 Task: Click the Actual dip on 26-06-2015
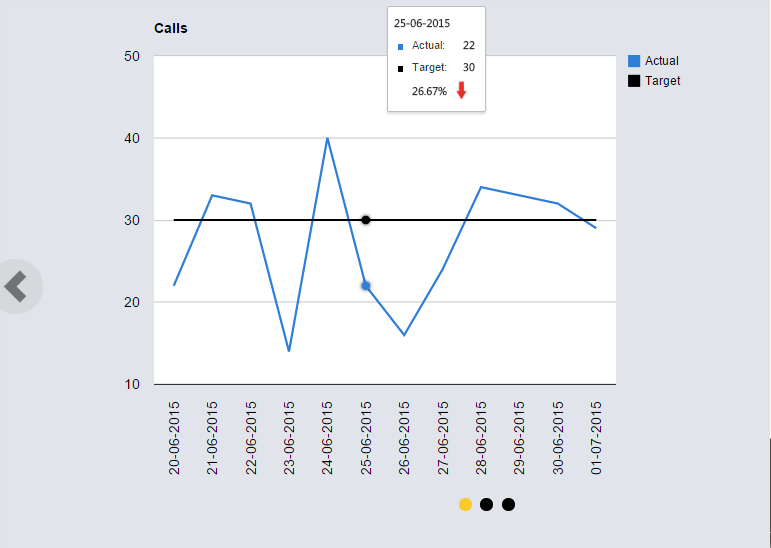coord(404,335)
